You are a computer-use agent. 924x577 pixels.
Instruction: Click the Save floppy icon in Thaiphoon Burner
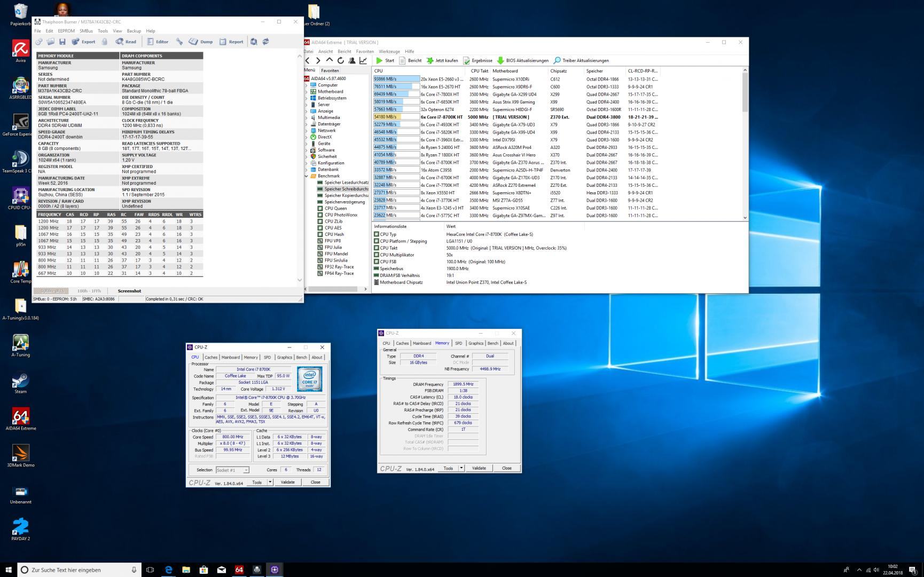pos(62,42)
